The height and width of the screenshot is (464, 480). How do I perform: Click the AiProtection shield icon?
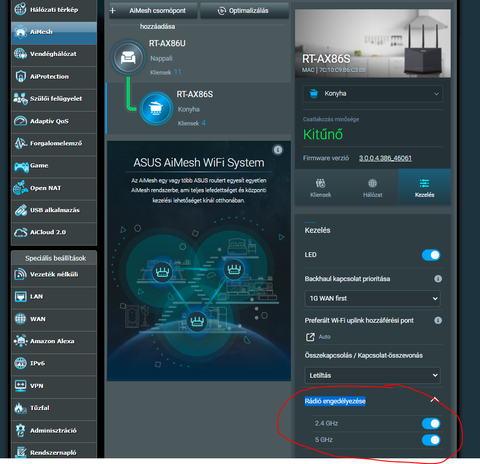[20, 76]
